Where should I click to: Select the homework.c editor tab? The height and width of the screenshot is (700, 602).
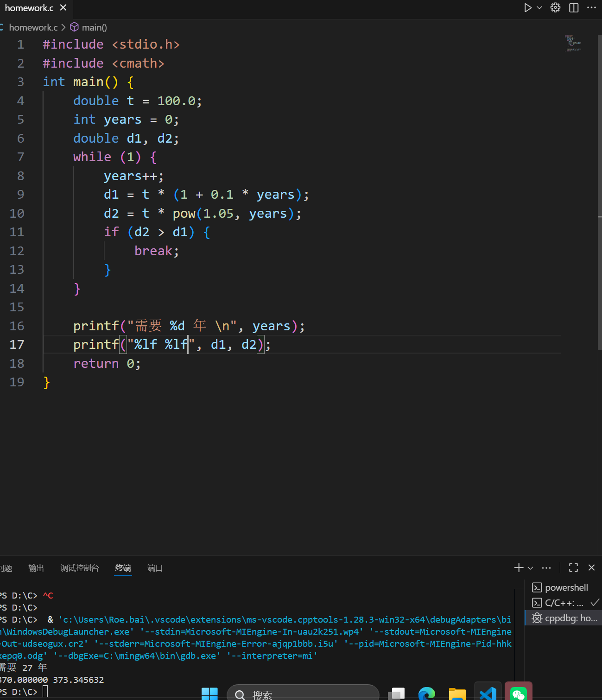pyautogui.click(x=35, y=8)
